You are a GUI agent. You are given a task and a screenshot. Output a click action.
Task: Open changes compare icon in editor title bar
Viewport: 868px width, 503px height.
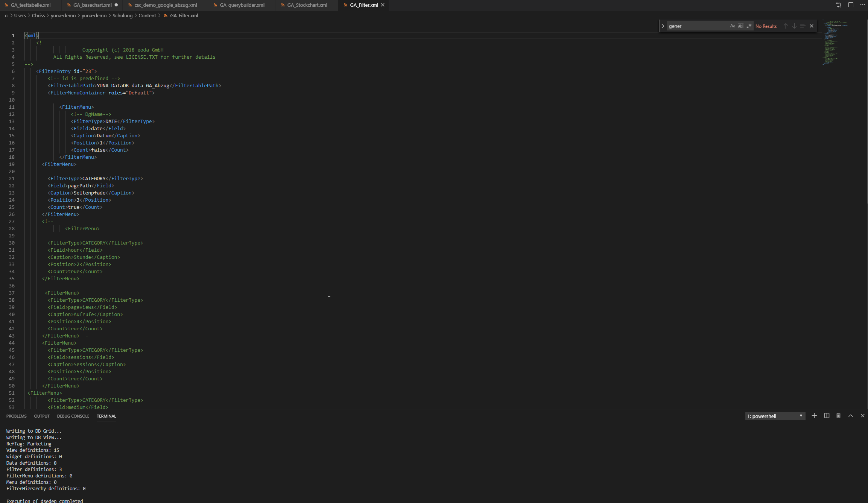(839, 5)
